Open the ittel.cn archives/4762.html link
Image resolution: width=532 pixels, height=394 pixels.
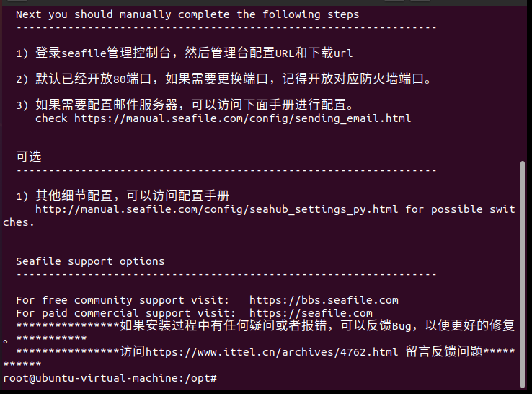[272, 352]
